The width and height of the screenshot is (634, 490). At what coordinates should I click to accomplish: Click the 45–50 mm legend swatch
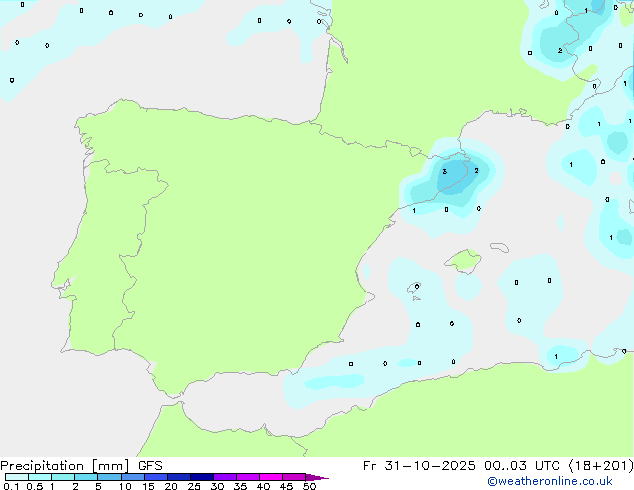coord(294,477)
